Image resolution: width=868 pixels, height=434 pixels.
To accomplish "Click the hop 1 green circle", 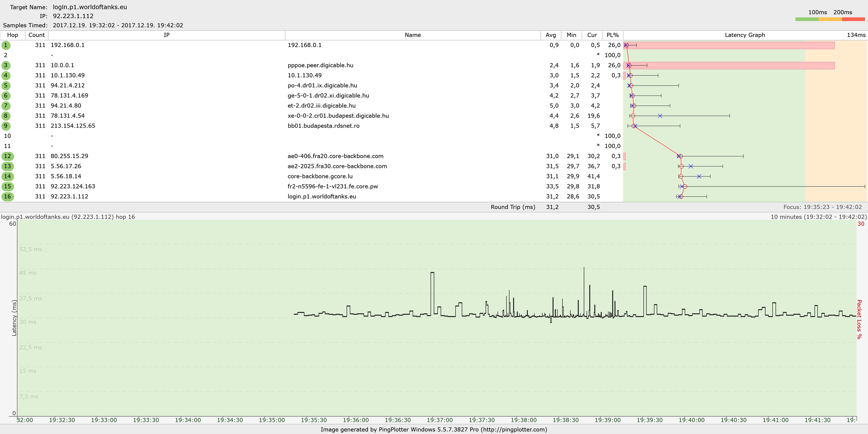I will click(6, 45).
